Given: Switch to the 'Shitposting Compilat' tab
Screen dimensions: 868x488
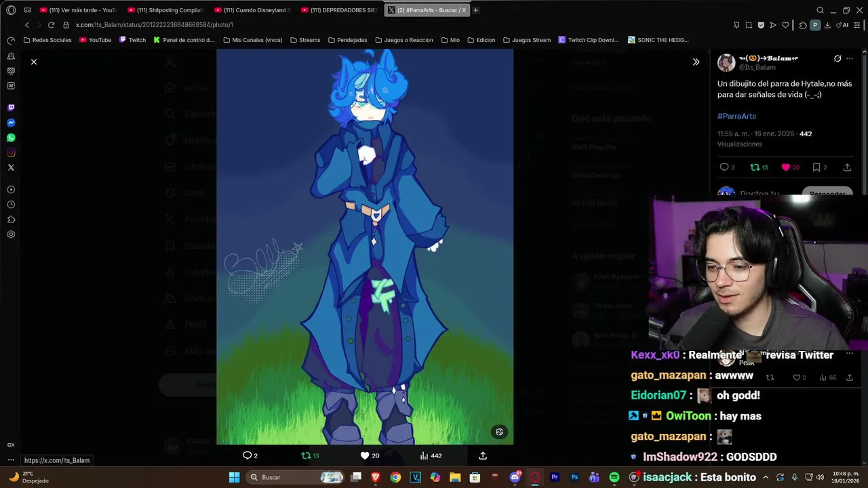Looking at the screenshot, I should [165, 10].
